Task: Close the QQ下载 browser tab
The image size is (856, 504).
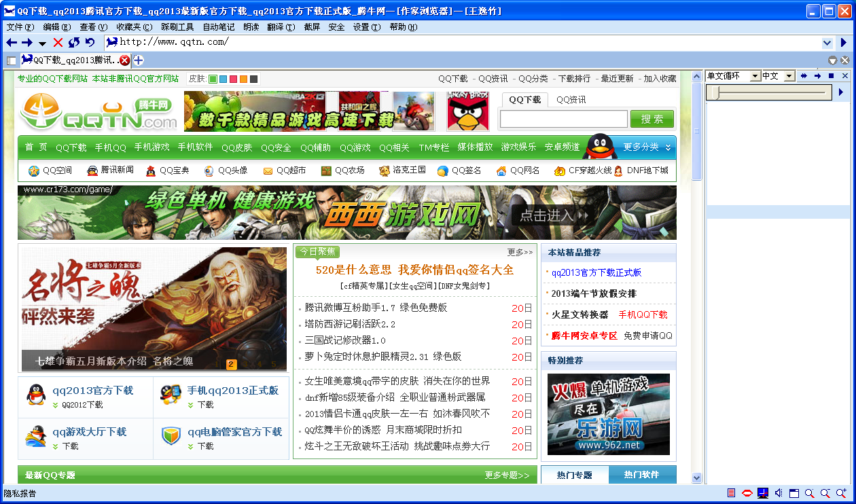Action: tap(125, 60)
